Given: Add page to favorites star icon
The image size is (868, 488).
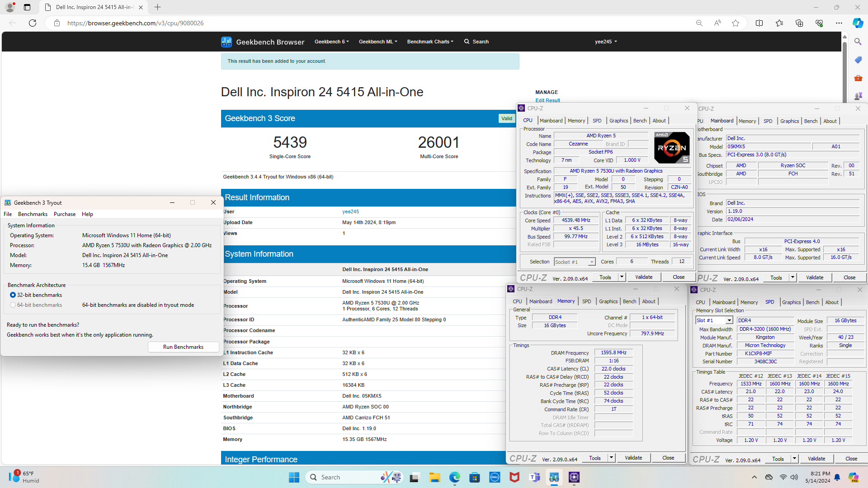Looking at the screenshot, I should tap(736, 23).
